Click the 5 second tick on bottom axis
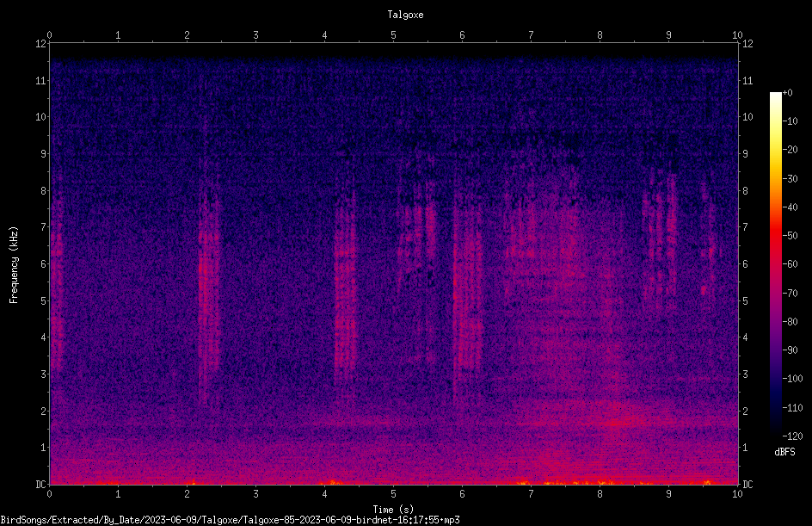Viewport: 812px width, 526px height. click(x=394, y=494)
